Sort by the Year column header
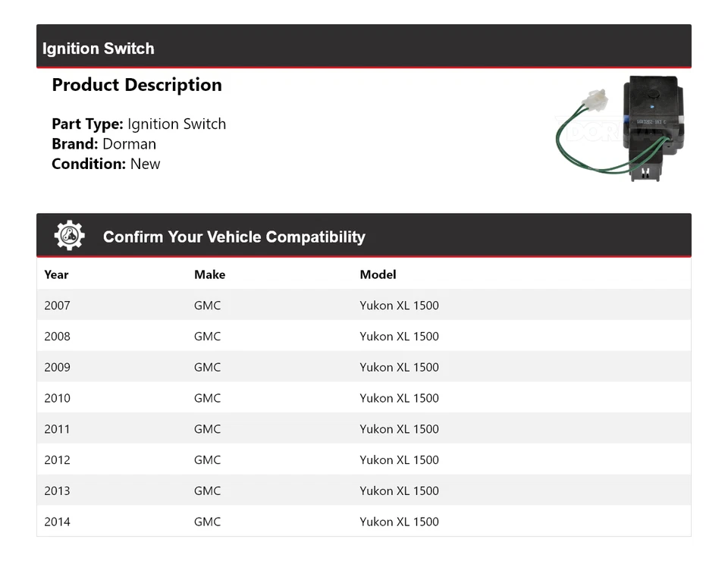Image resolution: width=728 pixels, height=561 pixels. (x=56, y=274)
